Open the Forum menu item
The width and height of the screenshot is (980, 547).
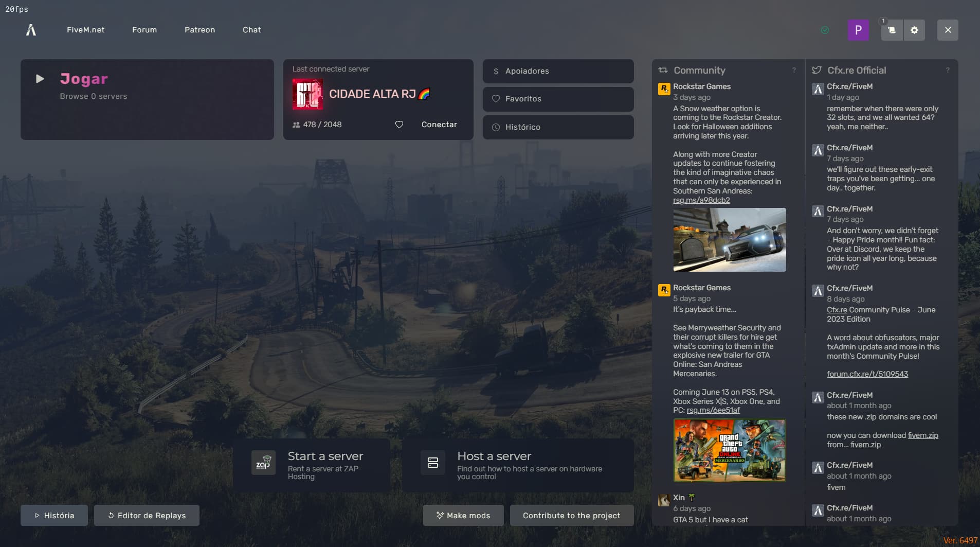(144, 30)
